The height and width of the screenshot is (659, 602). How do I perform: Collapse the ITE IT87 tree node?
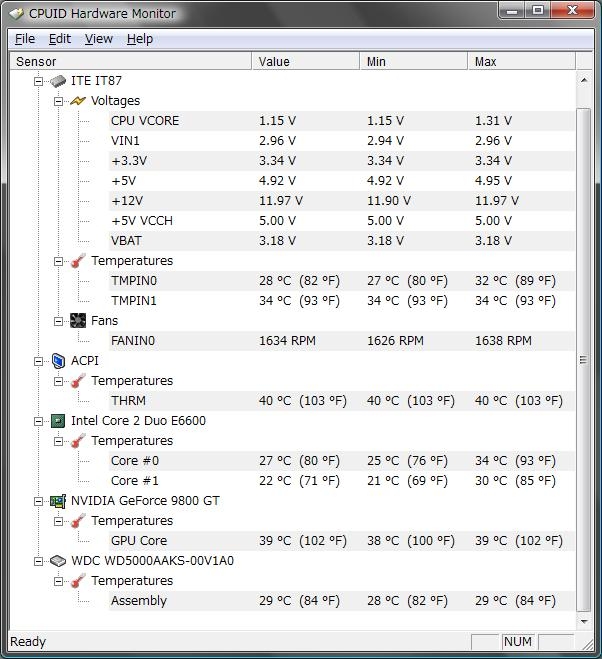click(38, 81)
